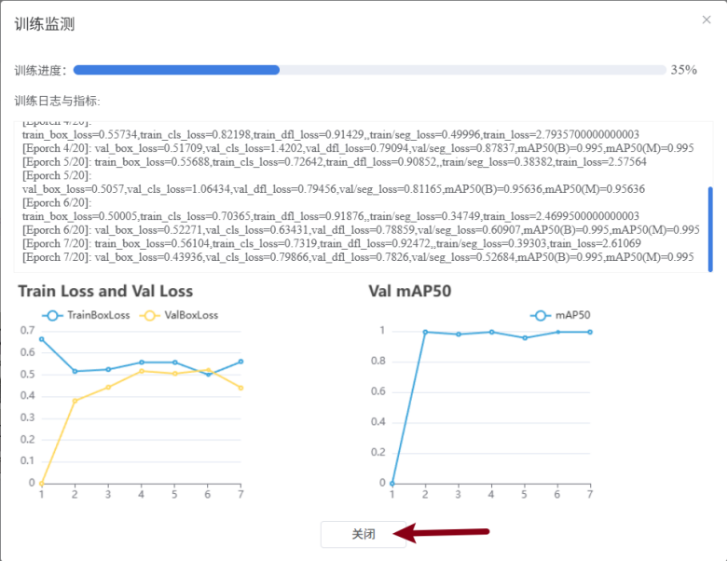This screenshot has width=728, height=561.
Task: Select mAP50 data point at epoch 5
Action: point(524,337)
